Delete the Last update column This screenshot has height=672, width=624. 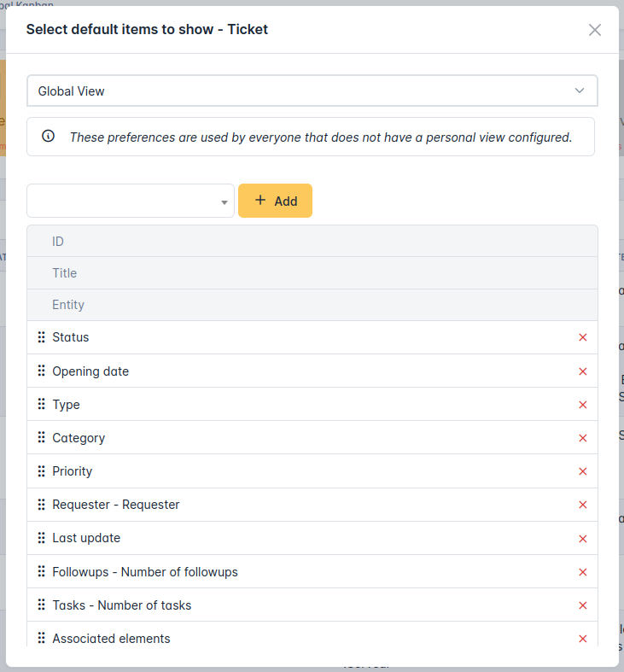pos(582,539)
